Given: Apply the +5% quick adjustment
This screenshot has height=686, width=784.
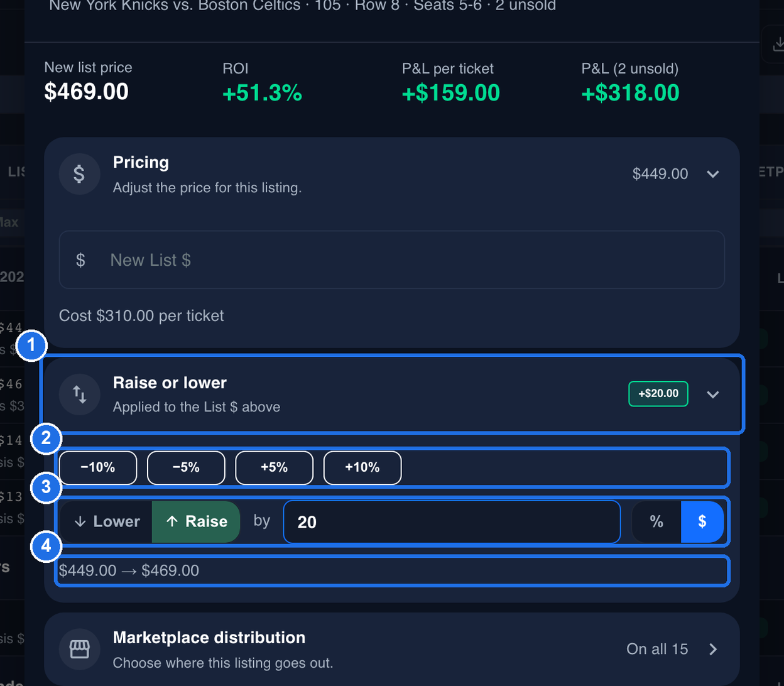Looking at the screenshot, I should click(x=274, y=467).
